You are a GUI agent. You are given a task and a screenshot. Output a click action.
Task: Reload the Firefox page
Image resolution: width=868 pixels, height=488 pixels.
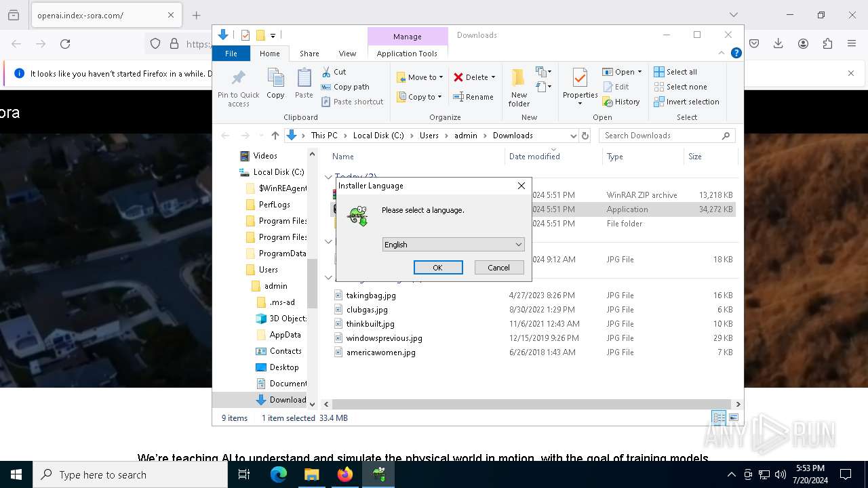tap(65, 43)
